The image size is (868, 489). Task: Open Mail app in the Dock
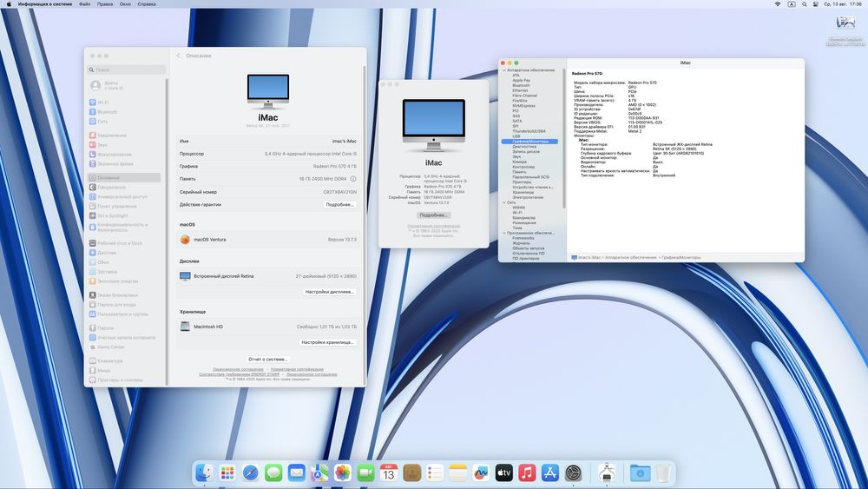[x=297, y=473]
